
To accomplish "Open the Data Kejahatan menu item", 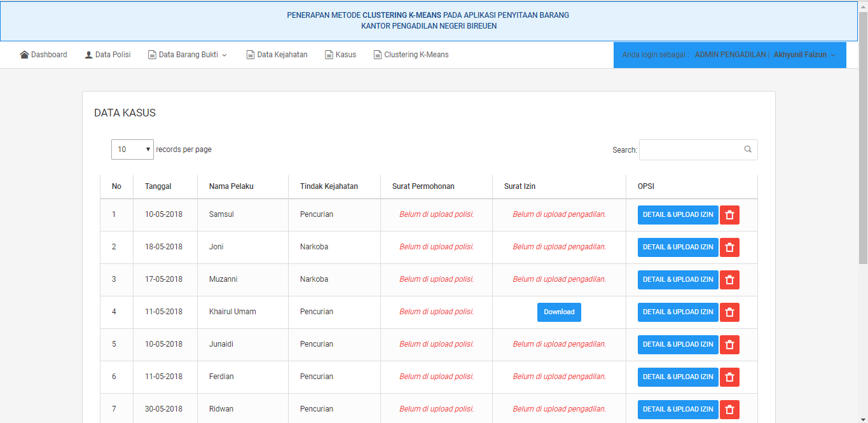I will point(277,55).
